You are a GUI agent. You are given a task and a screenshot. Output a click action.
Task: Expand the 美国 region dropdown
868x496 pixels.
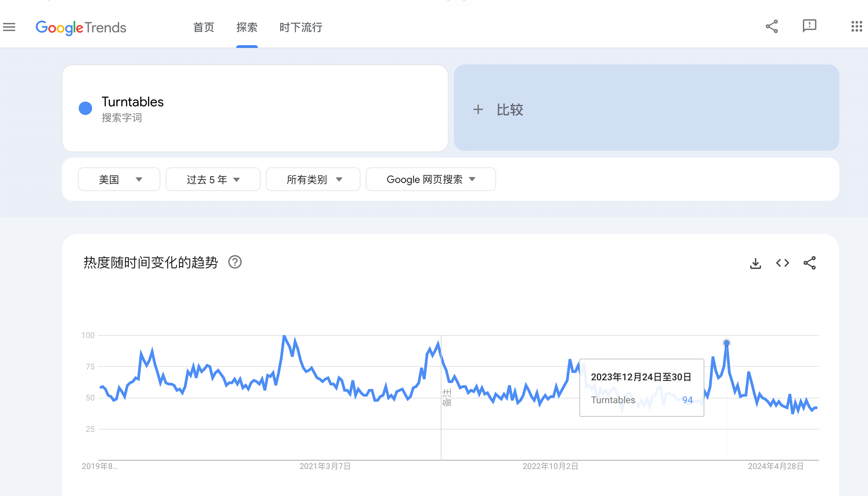click(x=119, y=179)
